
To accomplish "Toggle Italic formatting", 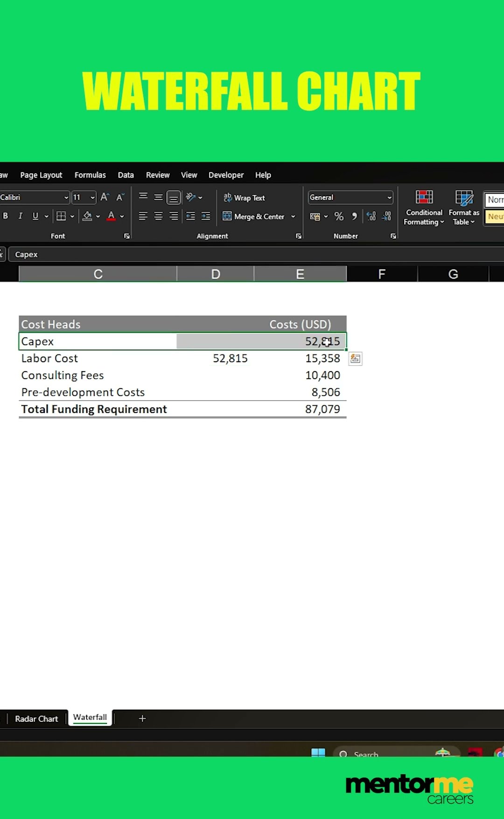I will pyautogui.click(x=20, y=216).
